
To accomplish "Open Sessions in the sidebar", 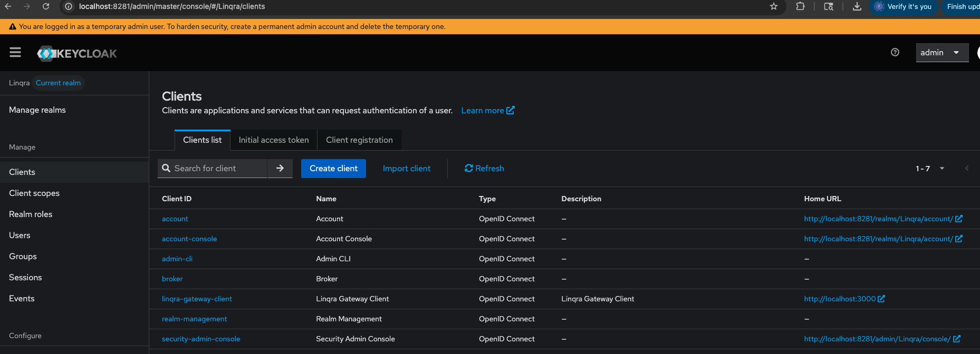I will tap(25, 278).
